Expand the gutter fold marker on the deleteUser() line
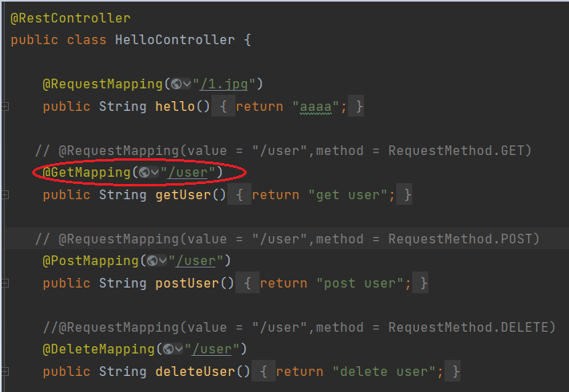569x392 pixels. point(5,372)
